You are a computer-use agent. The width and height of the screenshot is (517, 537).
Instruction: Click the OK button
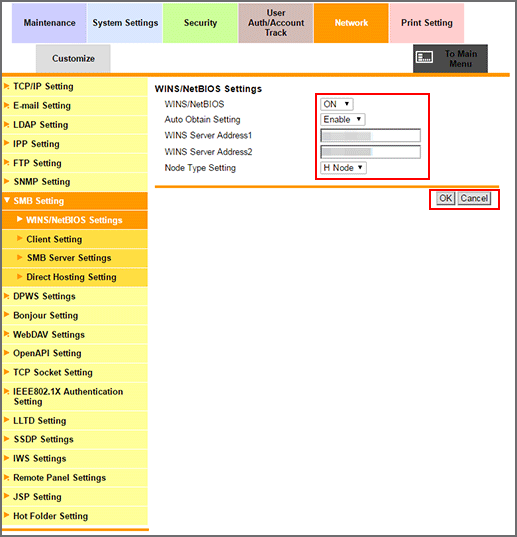[x=445, y=198]
